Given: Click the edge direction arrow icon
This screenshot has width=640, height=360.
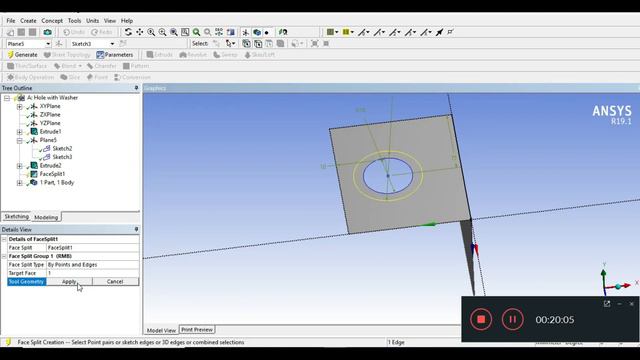Looking at the screenshot, I should pos(440,32).
